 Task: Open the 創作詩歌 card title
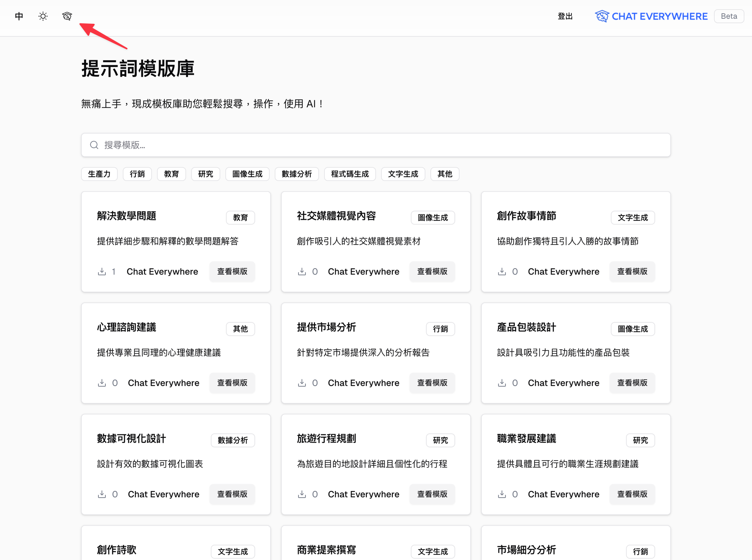click(117, 550)
